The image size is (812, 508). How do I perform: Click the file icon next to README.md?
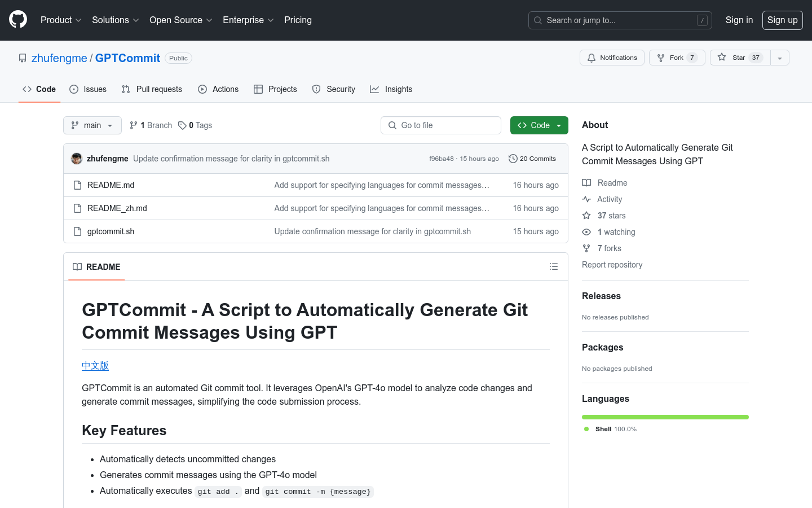tap(78, 185)
